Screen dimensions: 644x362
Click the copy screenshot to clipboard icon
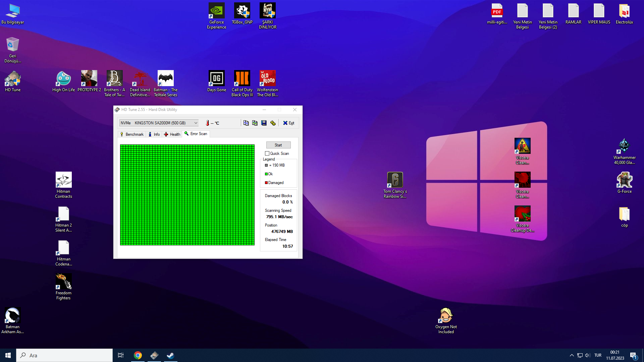coord(255,123)
